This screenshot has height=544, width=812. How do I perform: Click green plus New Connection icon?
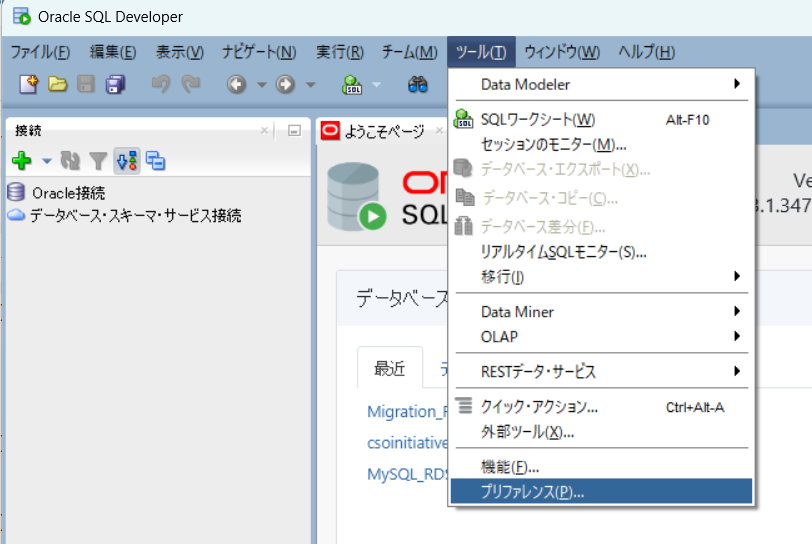(x=22, y=161)
